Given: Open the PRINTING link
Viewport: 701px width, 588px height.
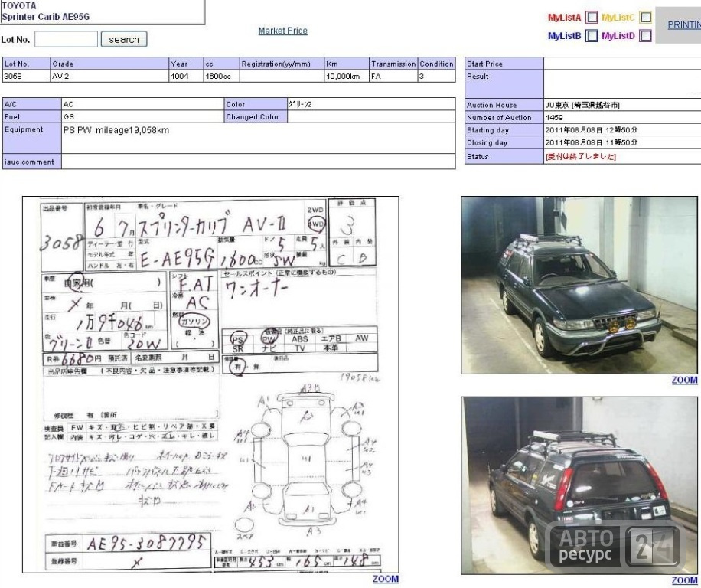Looking at the screenshot, I should click(684, 25).
